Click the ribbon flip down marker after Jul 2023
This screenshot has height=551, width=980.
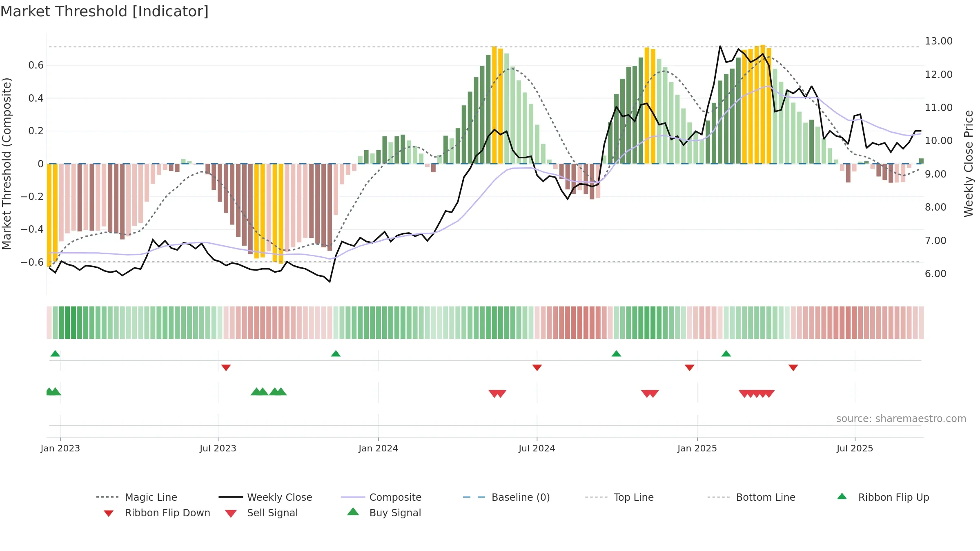(226, 368)
